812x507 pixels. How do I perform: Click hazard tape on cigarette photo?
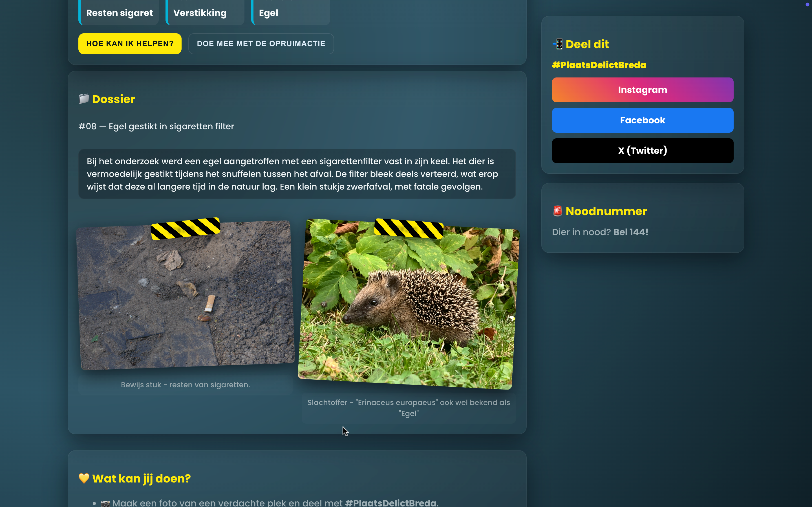click(x=186, y=229)
